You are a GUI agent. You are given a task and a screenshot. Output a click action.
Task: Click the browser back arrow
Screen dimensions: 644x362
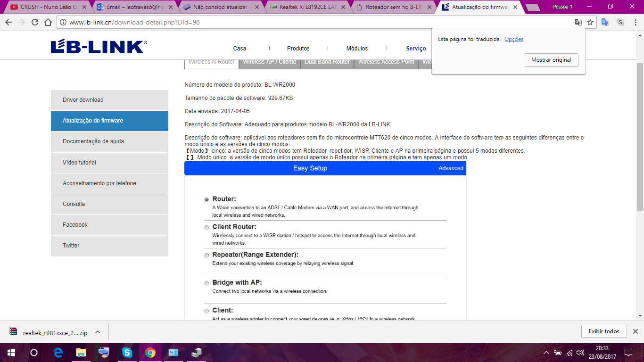(8, 22)
